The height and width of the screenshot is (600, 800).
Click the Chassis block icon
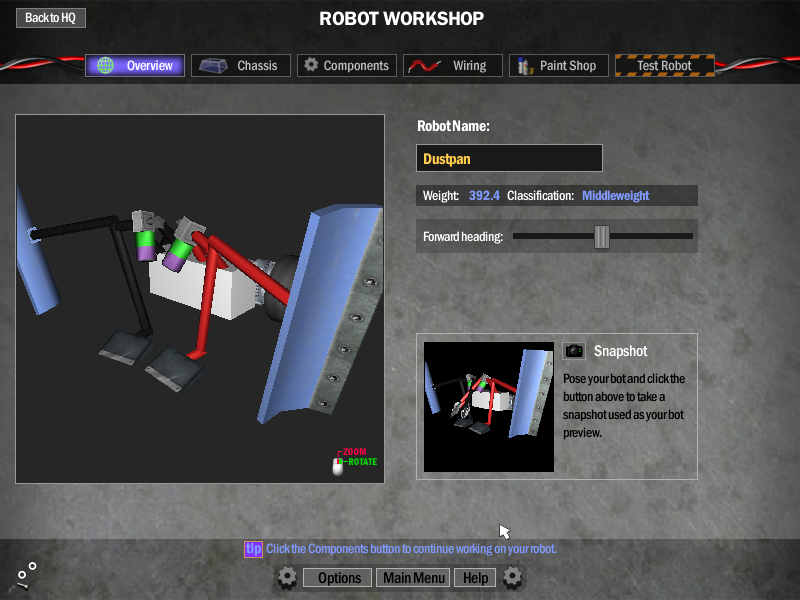(213, 65)
